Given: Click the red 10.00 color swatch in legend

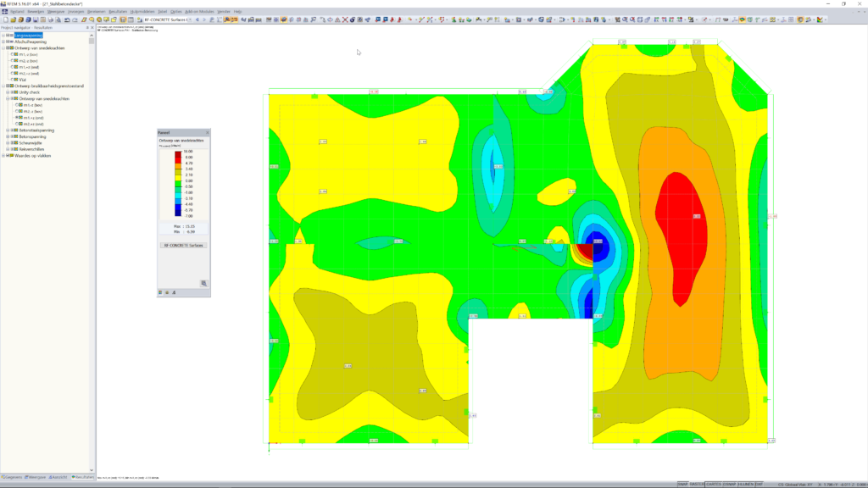Looking at the screenshot, I should 177,154.
